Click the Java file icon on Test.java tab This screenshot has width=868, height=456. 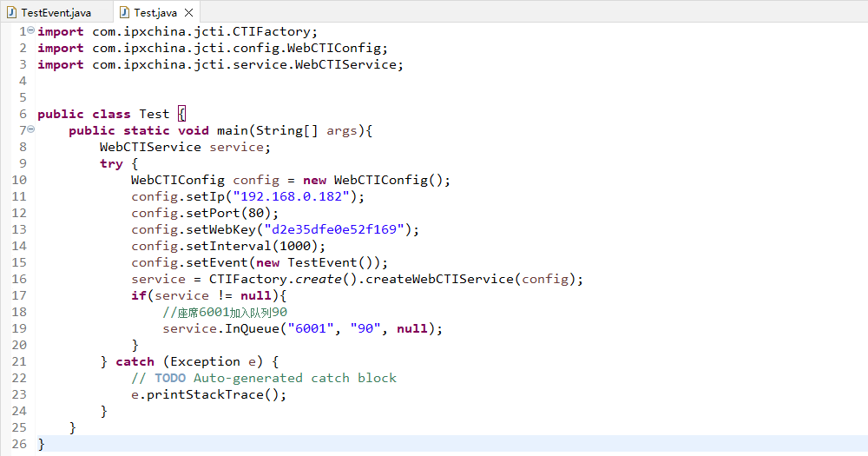pos(124,13)
